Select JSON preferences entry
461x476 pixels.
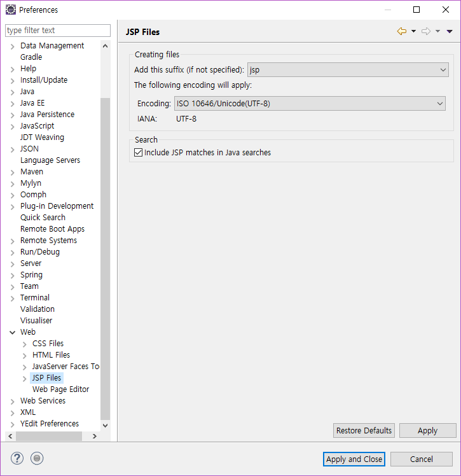pos(29,149)
